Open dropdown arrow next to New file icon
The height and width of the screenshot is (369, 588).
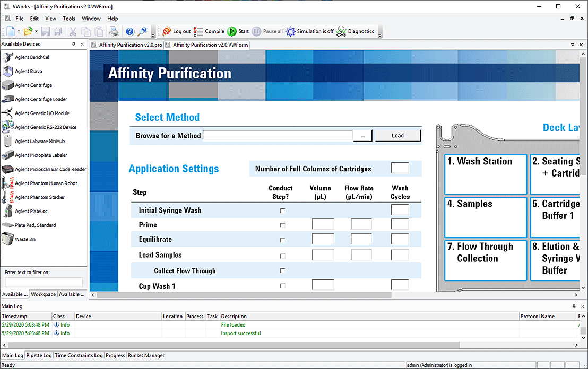pyautogui.click(x=19, y=31)
